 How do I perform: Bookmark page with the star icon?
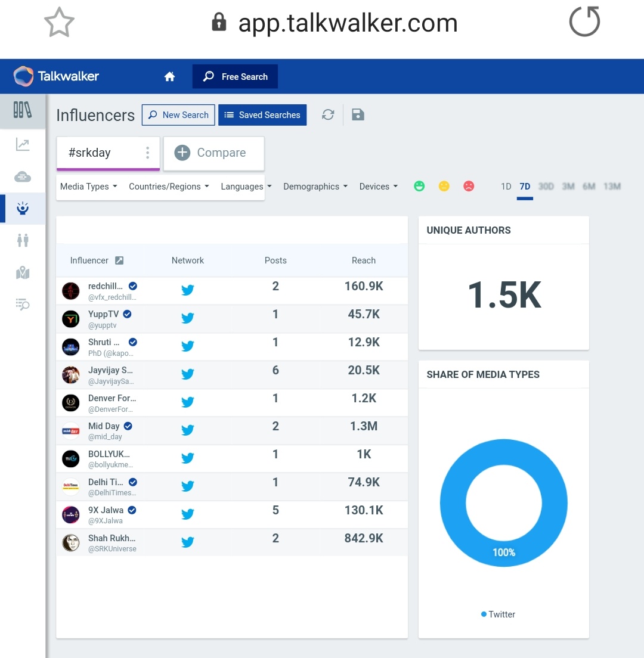click(59, 22)
